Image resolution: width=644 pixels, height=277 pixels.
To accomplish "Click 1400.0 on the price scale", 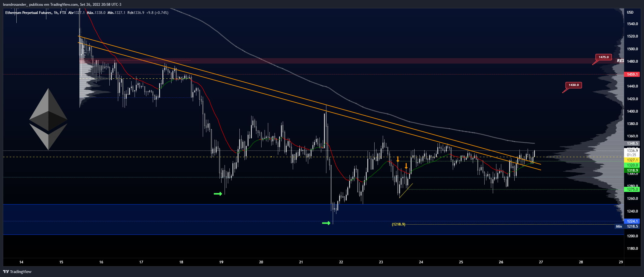I will (632, 111).
